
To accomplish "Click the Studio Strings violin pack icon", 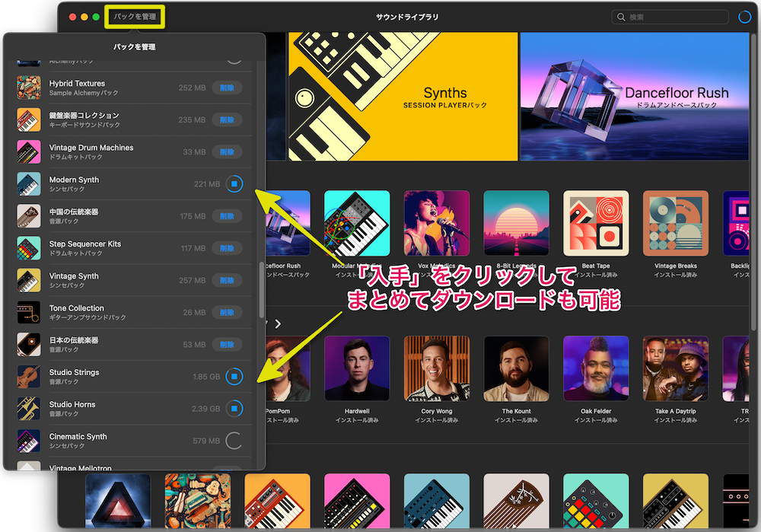I will 28,376.
